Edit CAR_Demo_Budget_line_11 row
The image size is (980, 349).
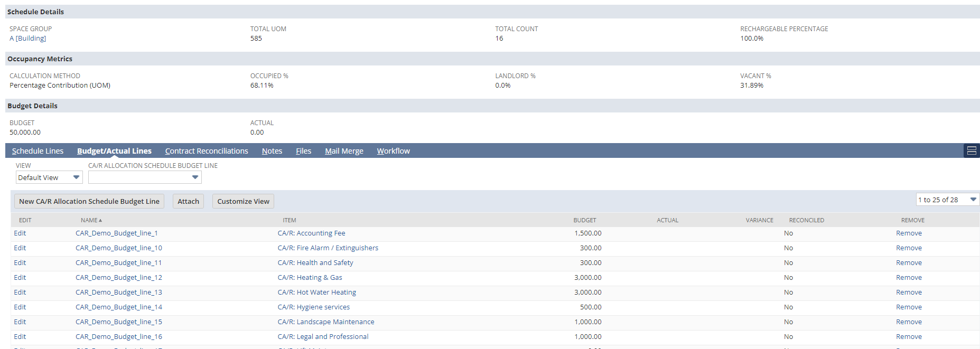[x=20, y=262]
